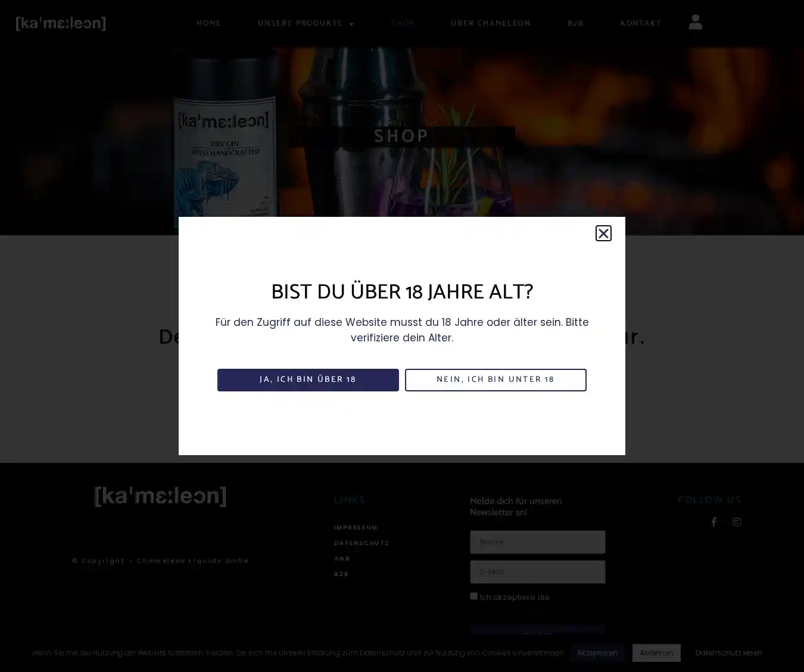The width and height of the screenshot is (804, 672).
Task: Tick the newsletter acceptance checkbox
Action: coord(473,596)
